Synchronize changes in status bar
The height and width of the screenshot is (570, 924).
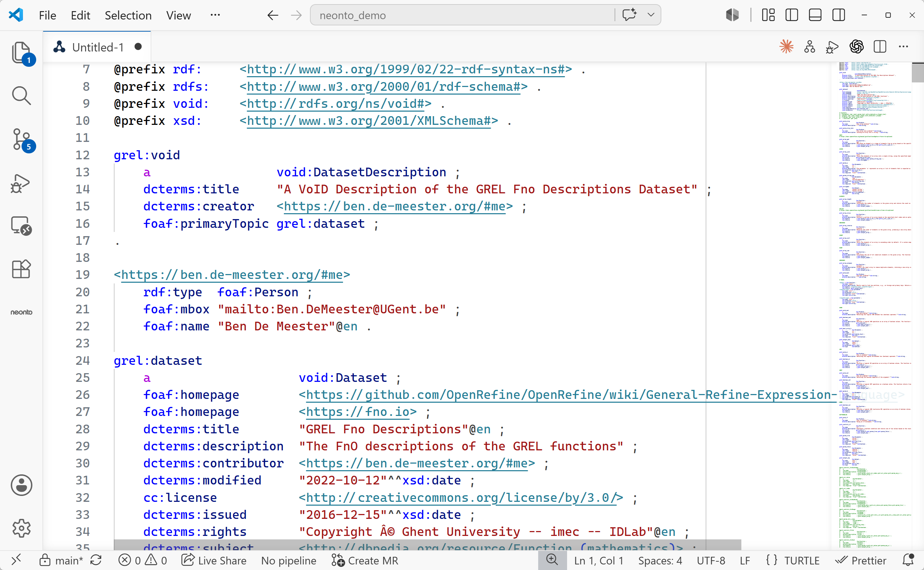96,560
